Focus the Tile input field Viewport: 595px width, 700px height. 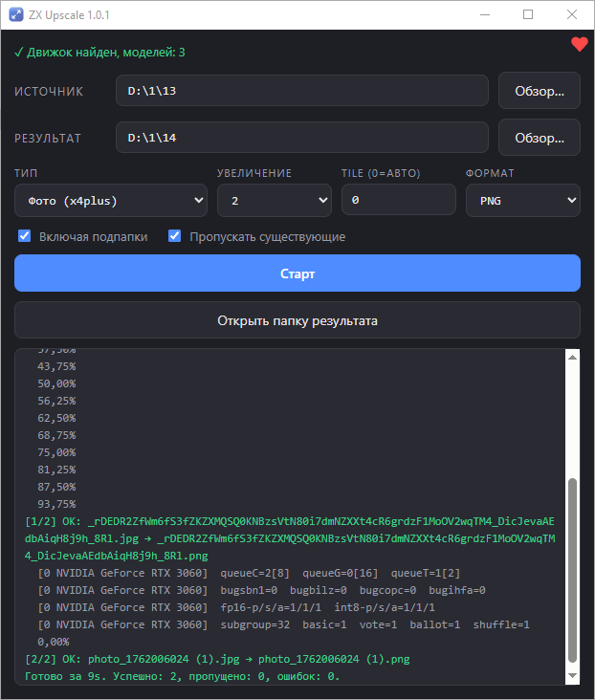click(399, 201)
